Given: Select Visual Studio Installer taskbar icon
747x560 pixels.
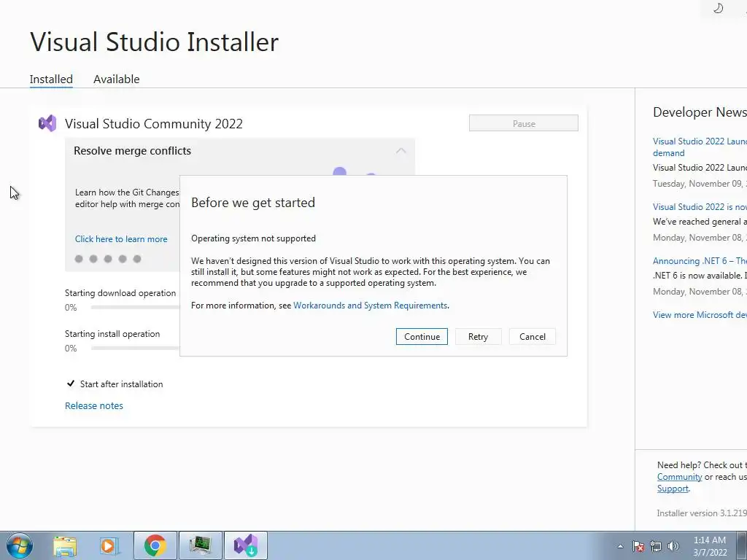Looking at the screenshot, I should point(246,545).
